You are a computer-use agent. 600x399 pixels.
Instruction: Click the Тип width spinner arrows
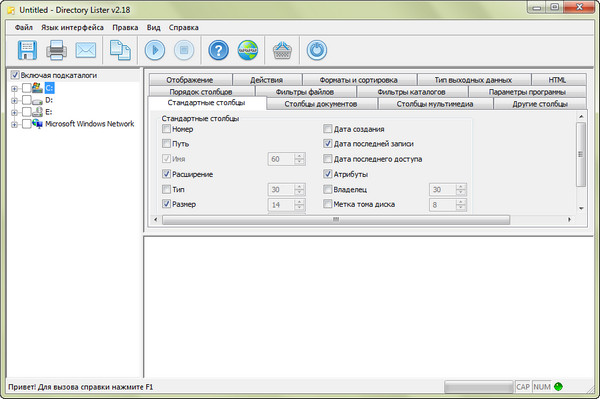click(x=300, y=189)
